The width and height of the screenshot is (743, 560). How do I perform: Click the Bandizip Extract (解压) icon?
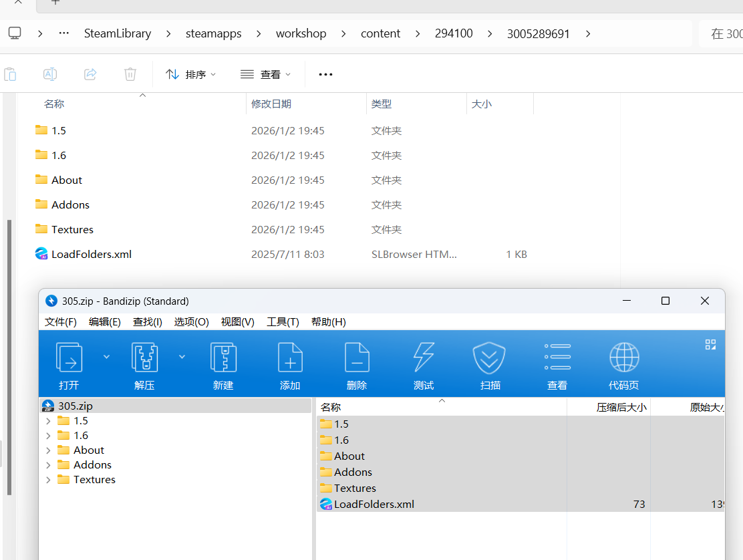pyautogui.click(x=144, y=358)
